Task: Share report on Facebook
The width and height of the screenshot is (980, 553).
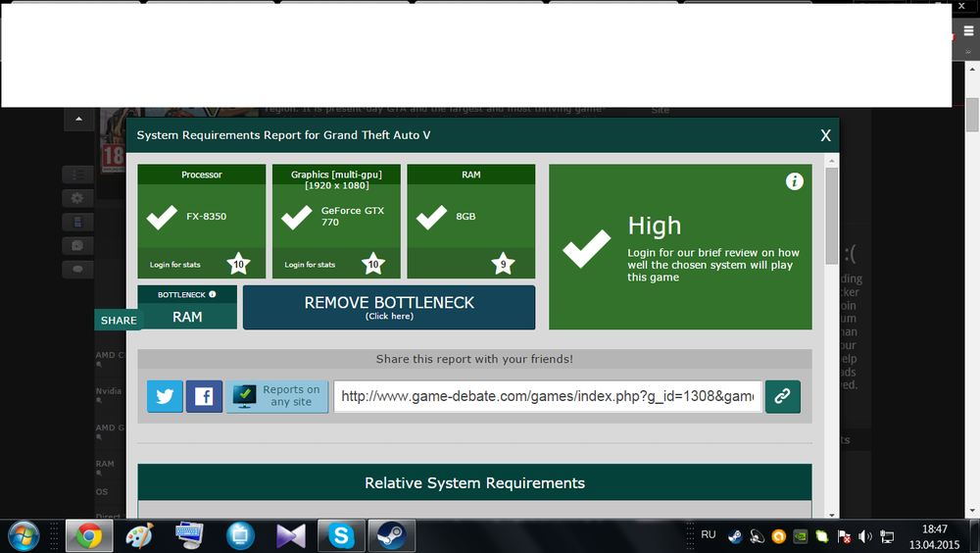Action: (x=204, y=396)
